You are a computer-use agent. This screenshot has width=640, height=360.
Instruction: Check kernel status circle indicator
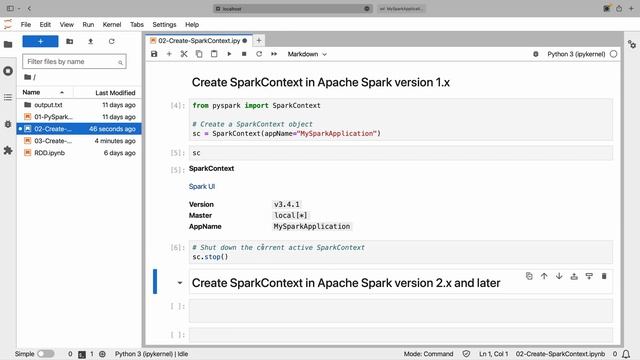pyautogui.click(x=613, y=54)
